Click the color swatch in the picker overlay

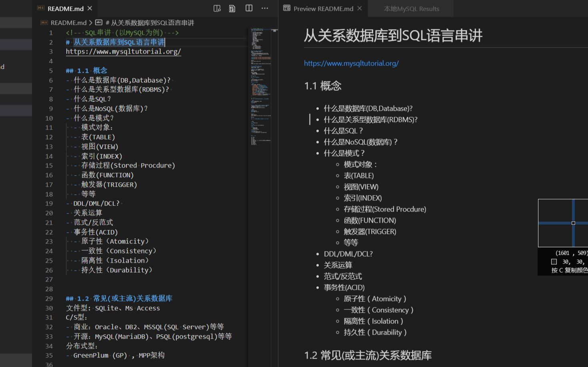click(554, 261)
